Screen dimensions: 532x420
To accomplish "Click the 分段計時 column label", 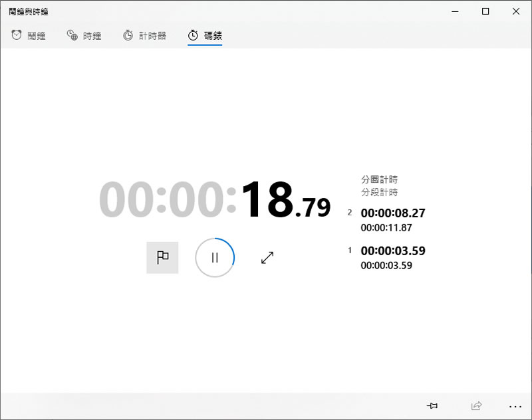I will click(x=379, y=193).
